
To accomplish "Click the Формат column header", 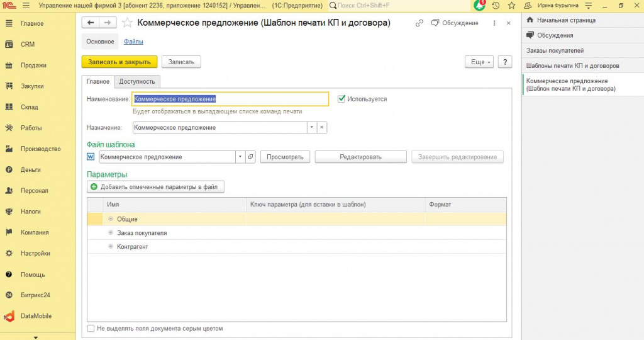I will (465, 205).
